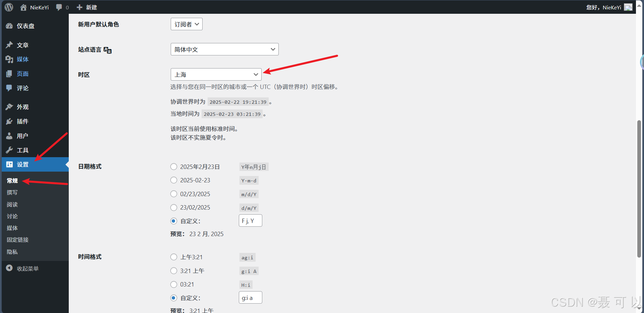
Task: Select the 2025年2月23日 date format
Action: coord(174,167)
